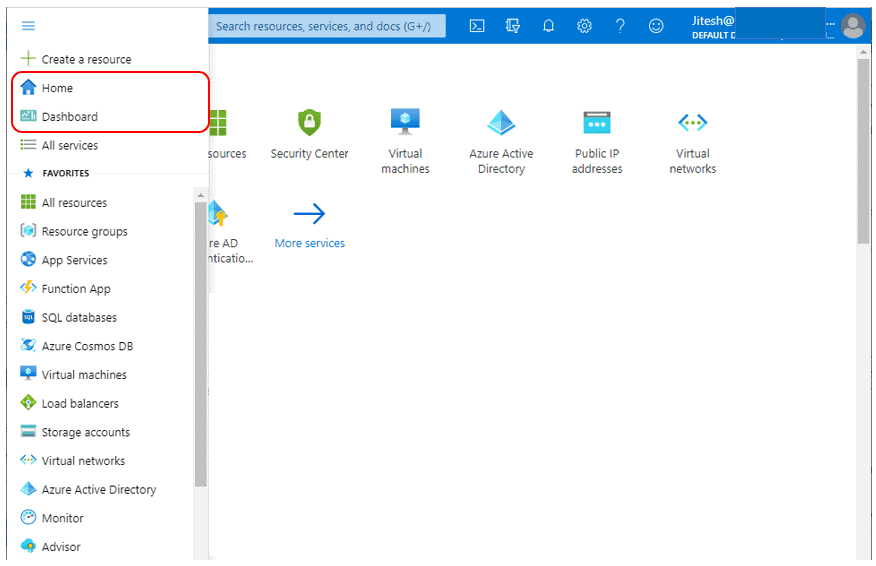Click the favorites list scrollbar up arrow
The height and width of the screenshot is (566, 876).
201,195
